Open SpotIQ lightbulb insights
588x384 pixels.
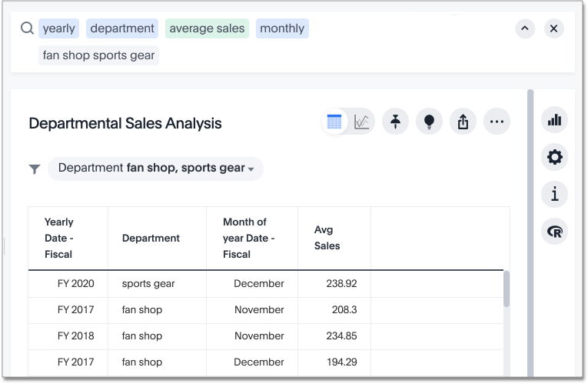pos(429,122)
